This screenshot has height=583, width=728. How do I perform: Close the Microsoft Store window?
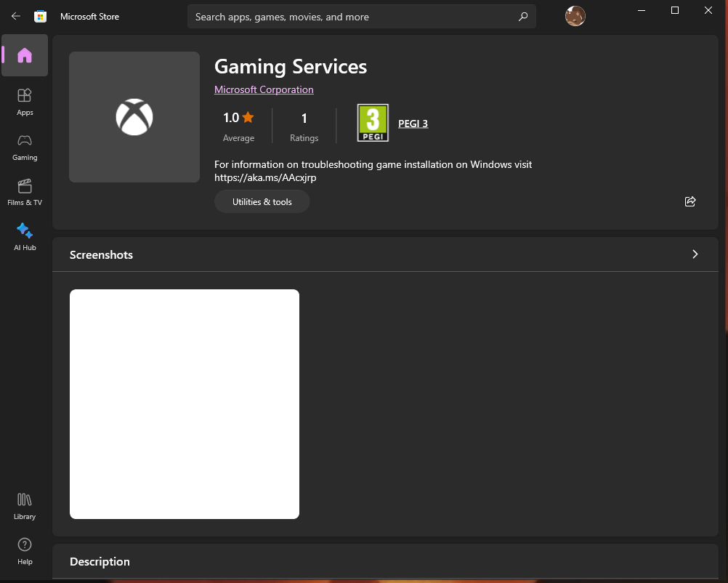(x=708, y=10)
